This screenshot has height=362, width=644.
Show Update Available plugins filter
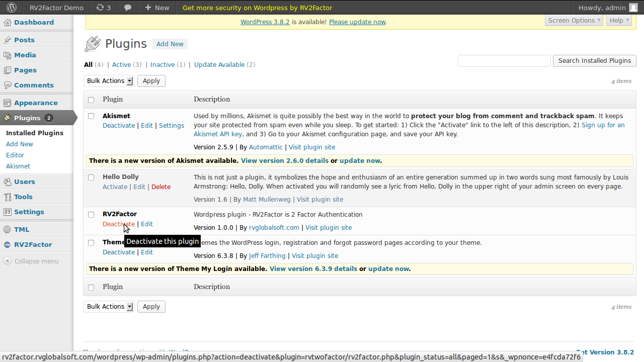click(x=219, y=64)
